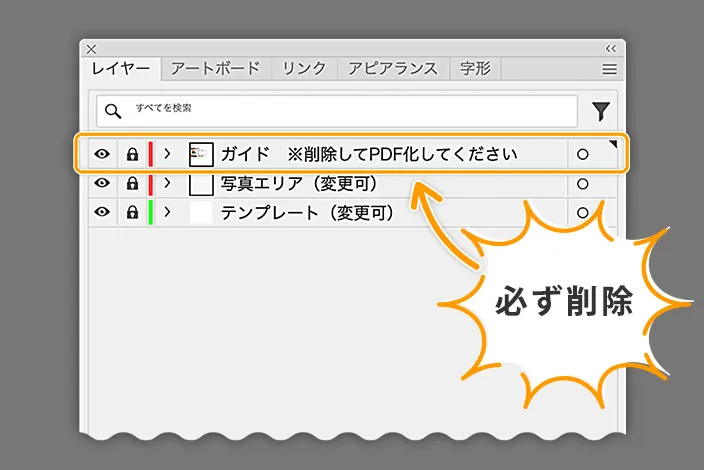Switch to the 字形 tab
The image size is (704, 470).
pyautogui.click(x=475, y=69)
